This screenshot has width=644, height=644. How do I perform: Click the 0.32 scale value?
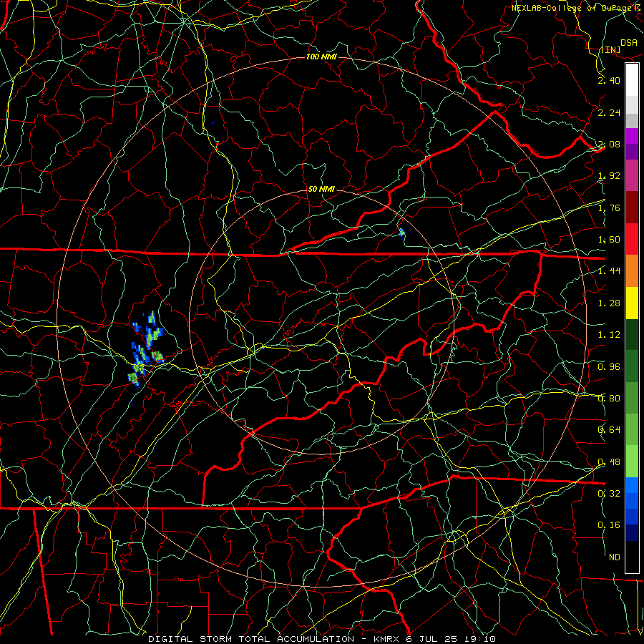click(x=609, y=494)
